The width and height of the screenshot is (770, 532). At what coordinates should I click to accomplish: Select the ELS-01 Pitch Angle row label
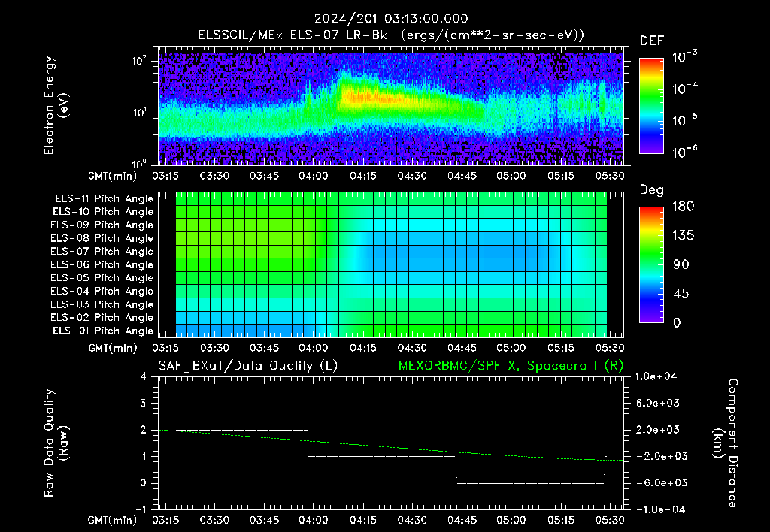click(x=103, y=331)
